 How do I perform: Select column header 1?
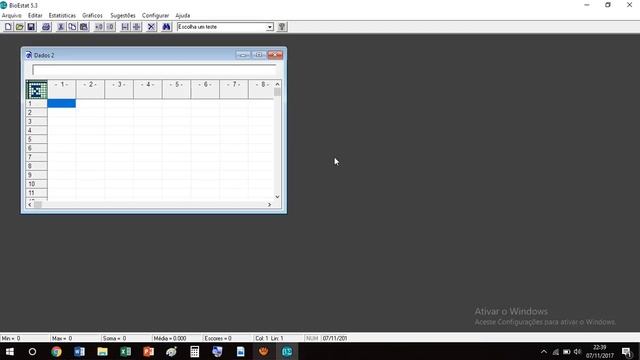point(62,89)
